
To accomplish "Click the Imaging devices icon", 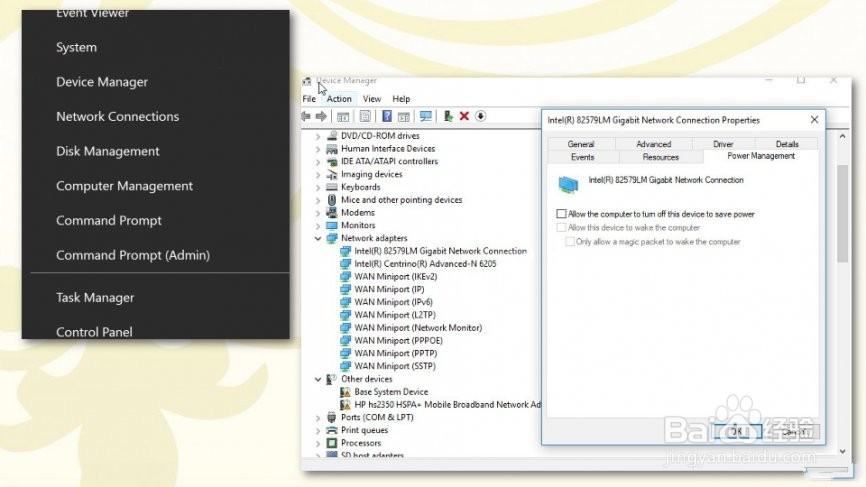I will tap(332, 174).
